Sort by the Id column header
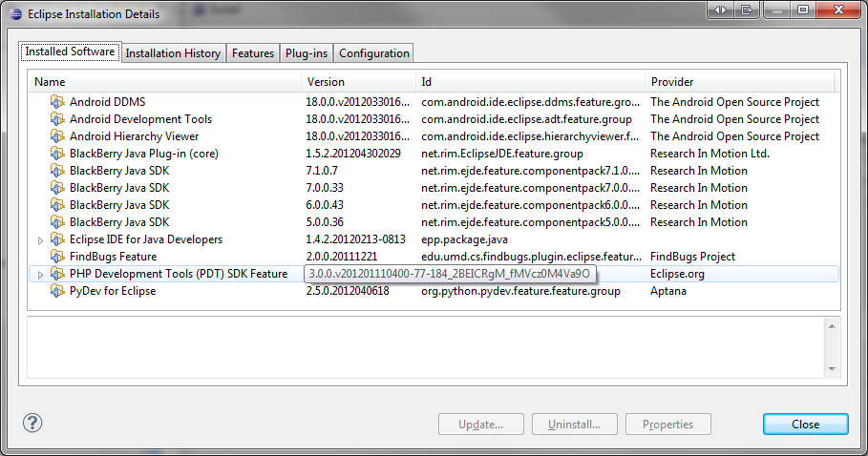 (530, 82)
